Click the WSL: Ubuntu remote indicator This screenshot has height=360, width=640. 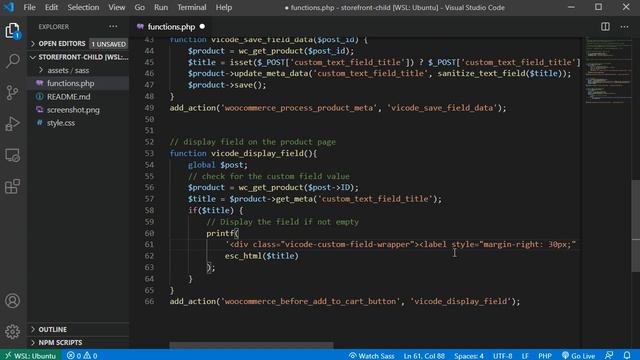click(30, 356)
